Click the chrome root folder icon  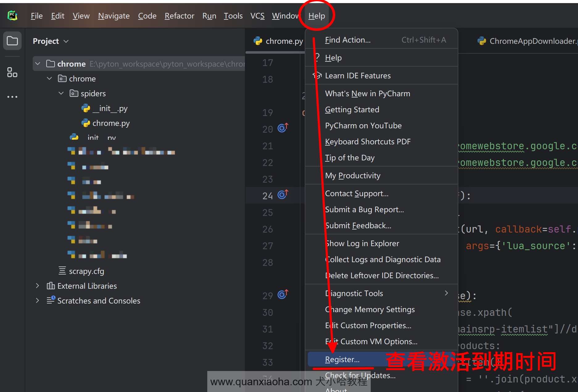point(50,64)
